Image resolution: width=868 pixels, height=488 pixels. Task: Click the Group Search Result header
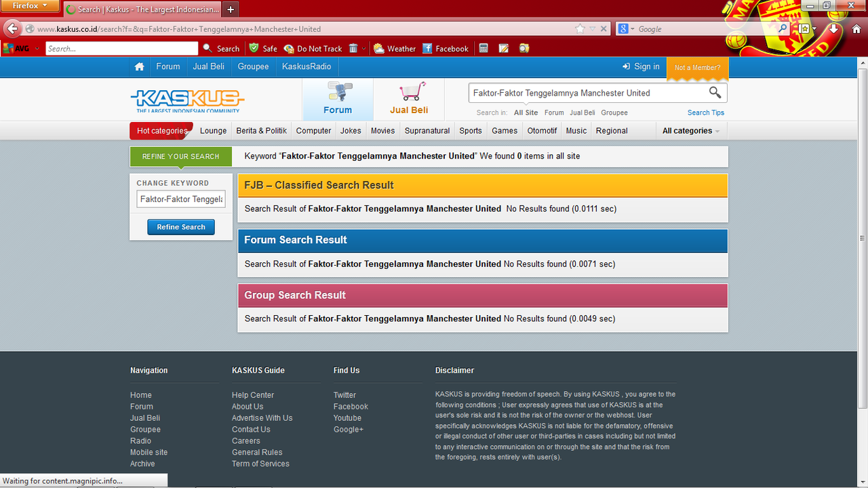(483, 295)
